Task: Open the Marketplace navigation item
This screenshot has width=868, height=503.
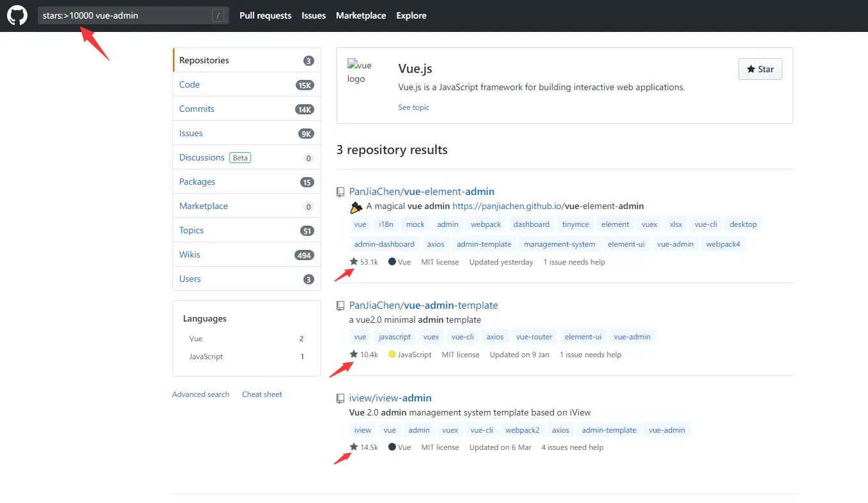Action: pos(361,15)
